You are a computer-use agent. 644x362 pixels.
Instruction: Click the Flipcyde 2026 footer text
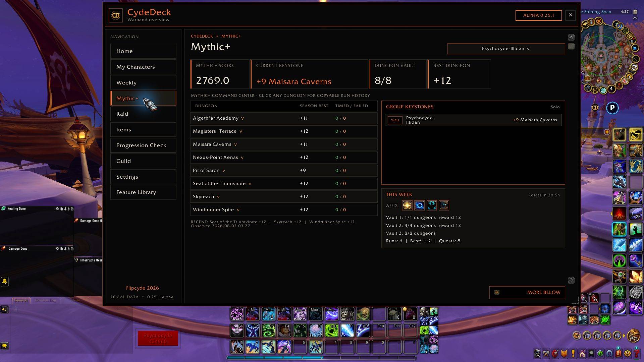point(143,288)
